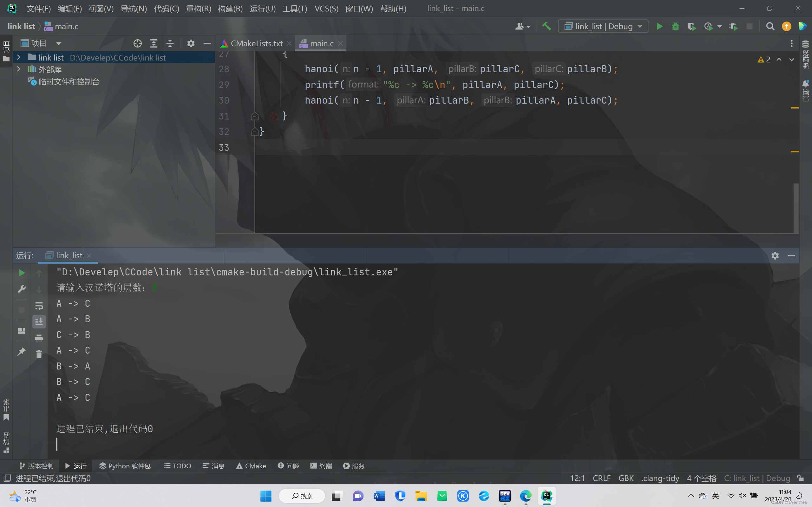Start debugging with the bug icon
The image size is (812, 507).
tap(675, 27)
